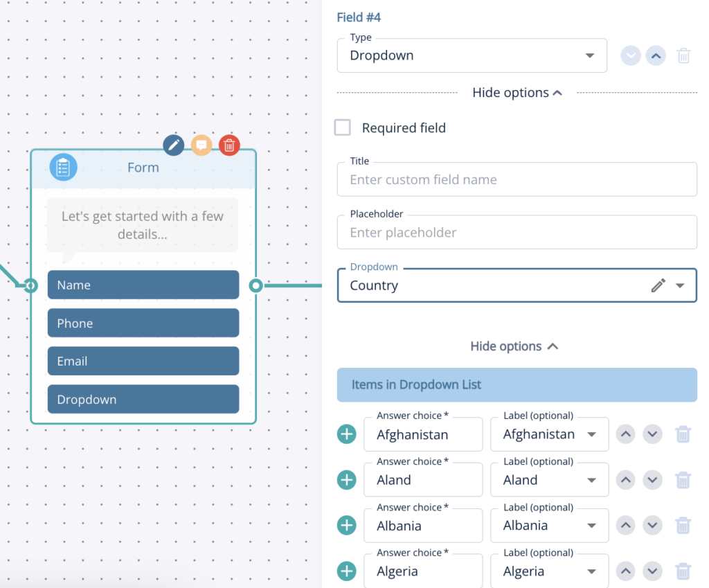Collapse the upper Hide options section

[x=517, y=92]
